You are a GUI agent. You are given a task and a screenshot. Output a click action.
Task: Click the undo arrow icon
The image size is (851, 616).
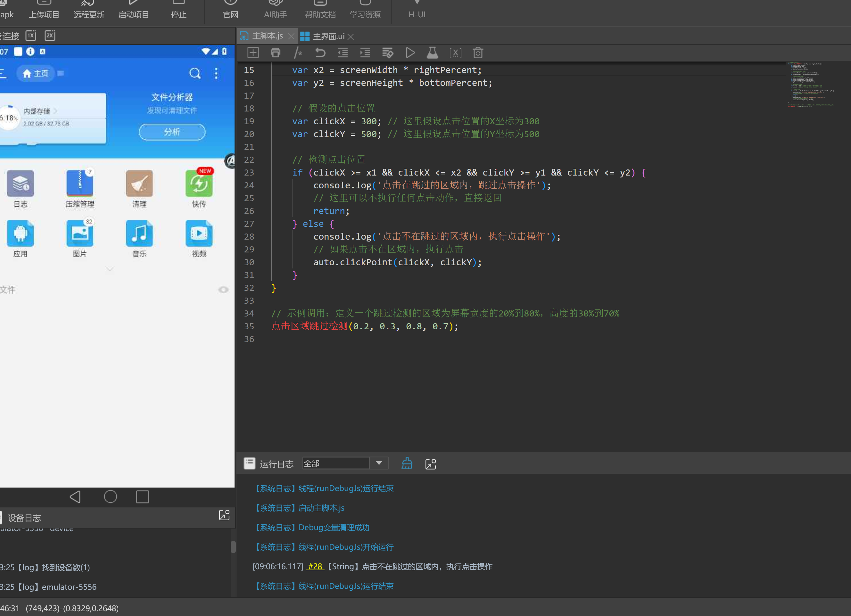coord(320,53)
